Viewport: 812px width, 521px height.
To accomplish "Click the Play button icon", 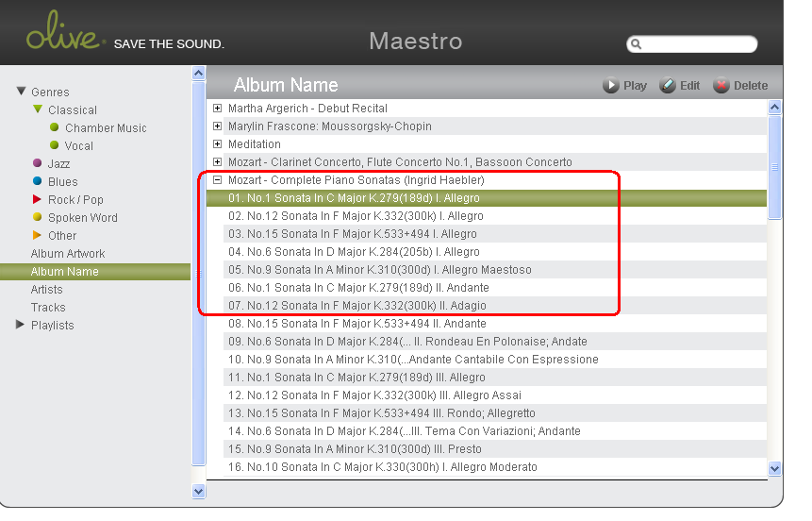I will pyautogui.click(x=611, y=86).
